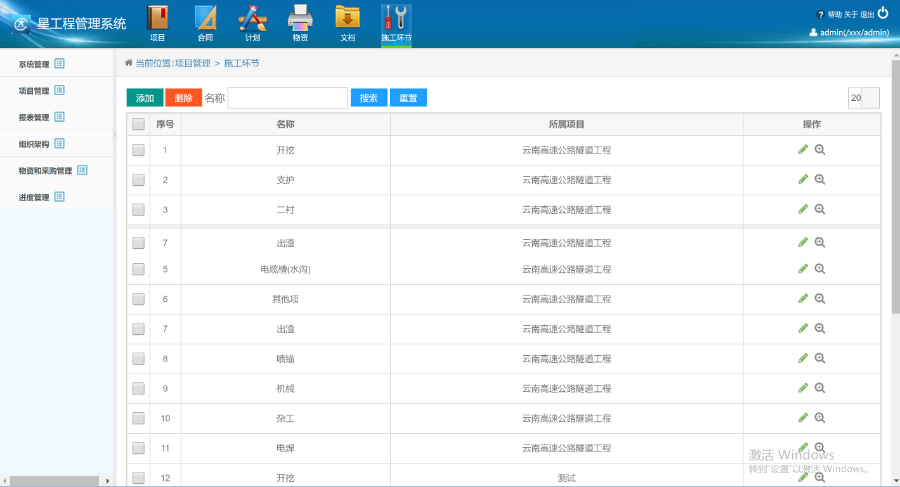Switch to the 施工环节 top tab
The height and width of the screenshot is (487, 900).
pos(396,22)
